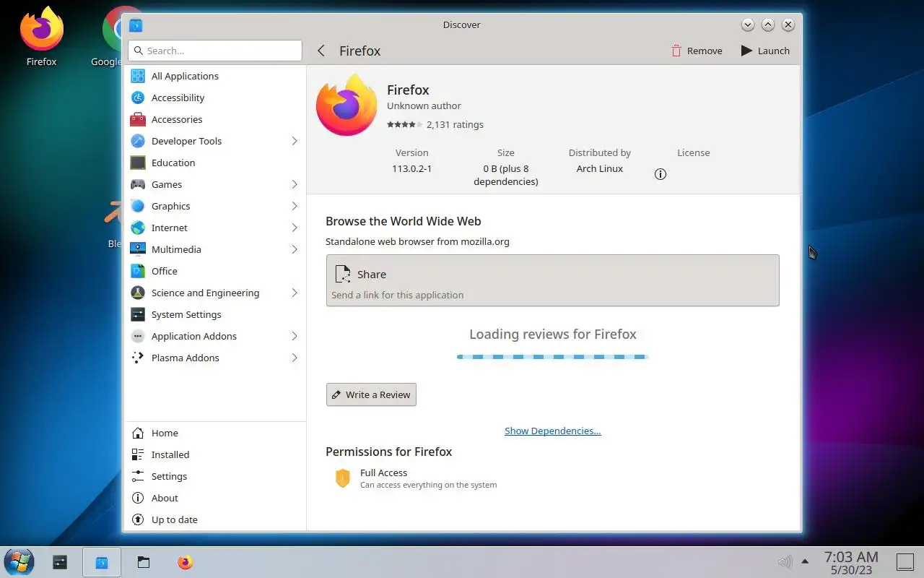The width and height of the screenshot is (924, 578).
Task: Expand the Internet category arrow
Action: pyautogui.click(x=295, y=228)
